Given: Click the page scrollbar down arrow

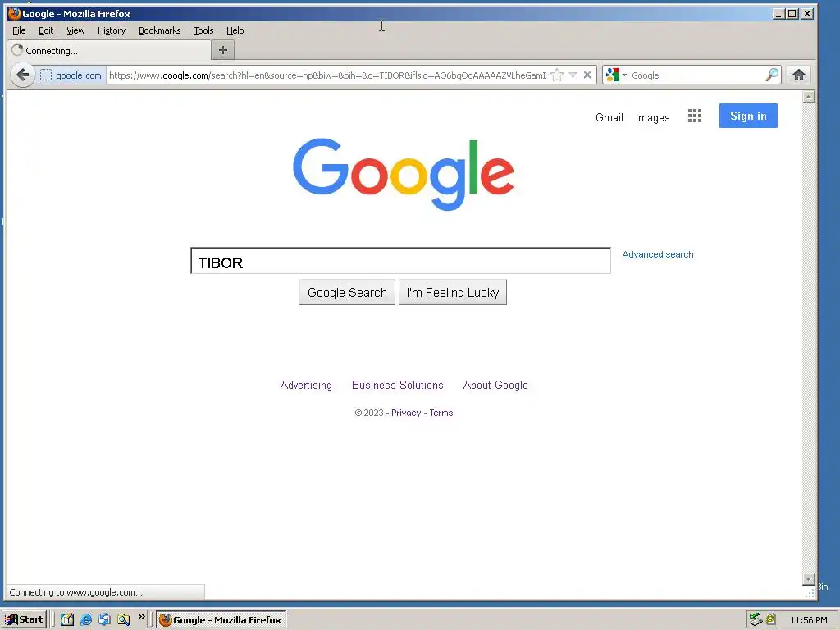Looking at the screenshot, I should [809, 579].
